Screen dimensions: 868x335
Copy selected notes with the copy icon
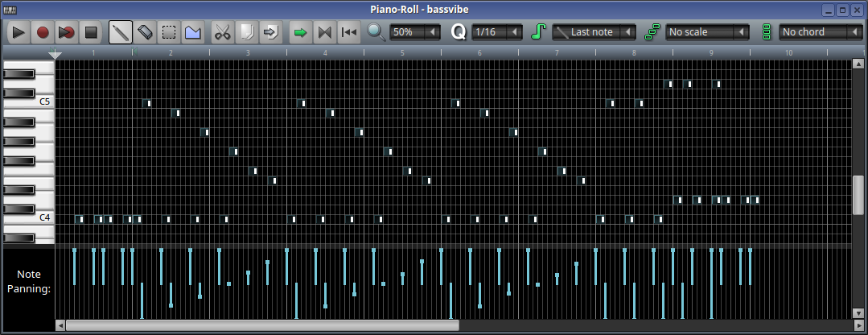246,32
